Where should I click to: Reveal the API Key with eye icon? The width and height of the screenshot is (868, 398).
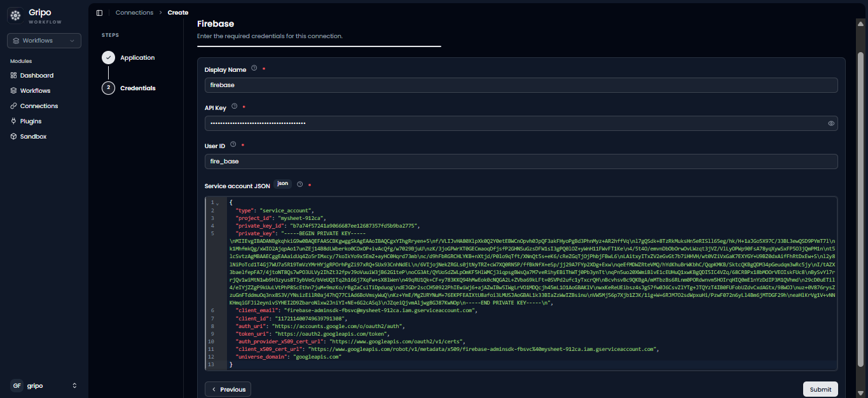[831, 123]
